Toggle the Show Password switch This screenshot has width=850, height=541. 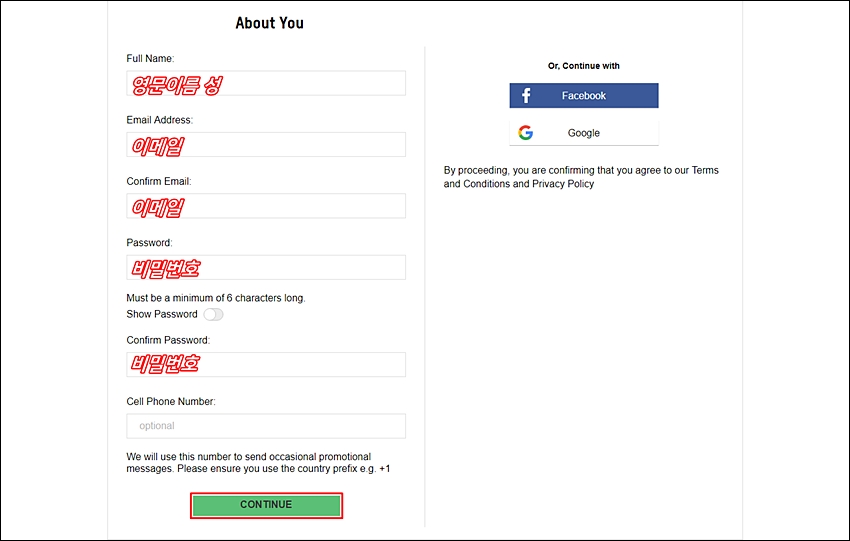[x=213, y=314]
